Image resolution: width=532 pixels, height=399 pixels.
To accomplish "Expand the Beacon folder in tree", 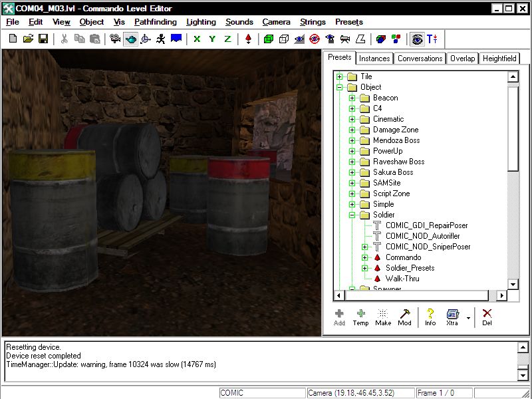I will tap(352, 98).
